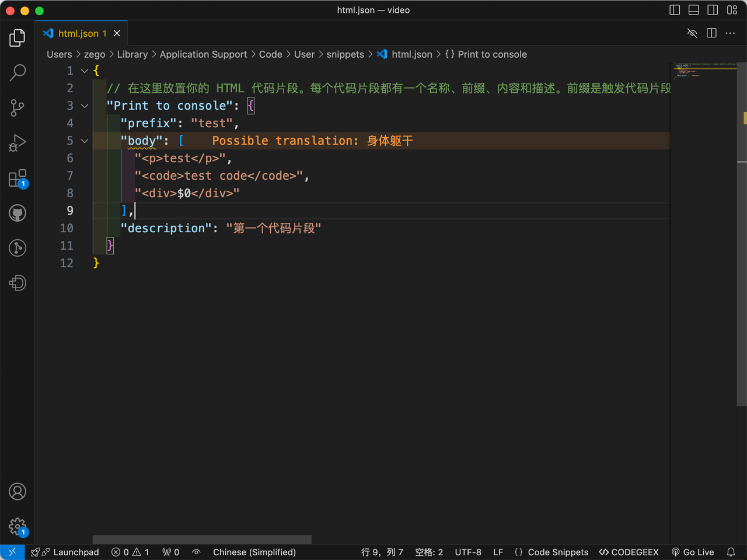Image resolution: width=747 pixels, height=560 pixels.
Task: Click the horizontal scrollbar at editor bottom
Action: tap(202, 540)
